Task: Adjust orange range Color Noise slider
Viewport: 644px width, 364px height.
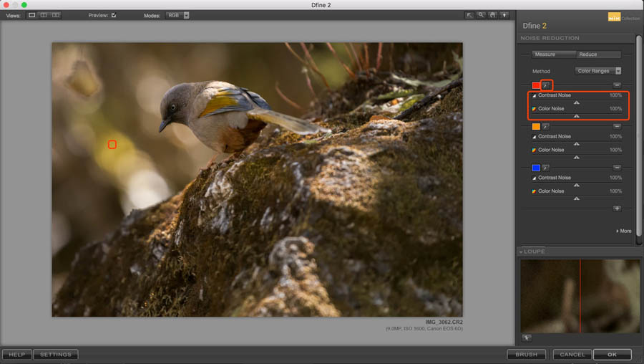Action: point(577,157)
